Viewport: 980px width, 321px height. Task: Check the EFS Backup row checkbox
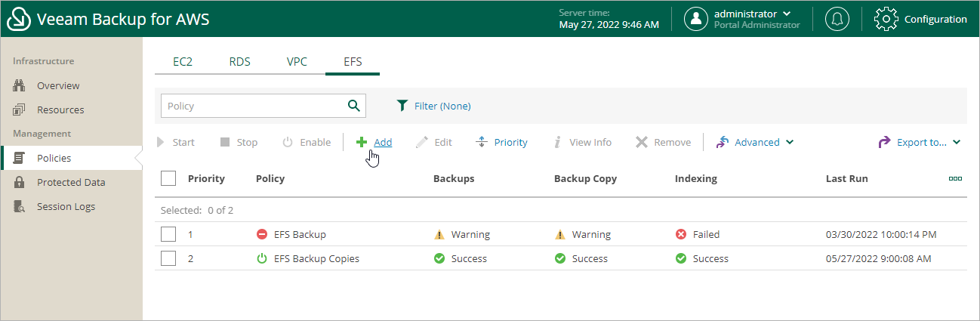tap(168, 234)
